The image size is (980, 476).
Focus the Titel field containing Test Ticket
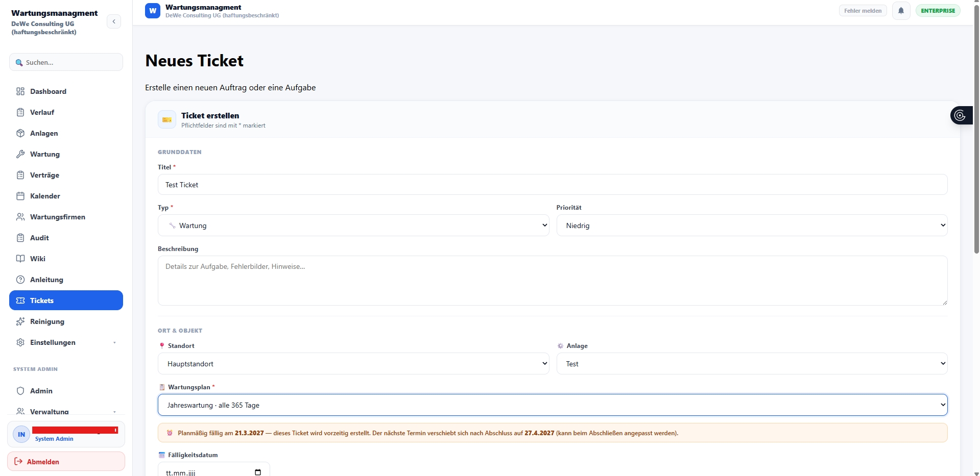[x=553, y=185]
